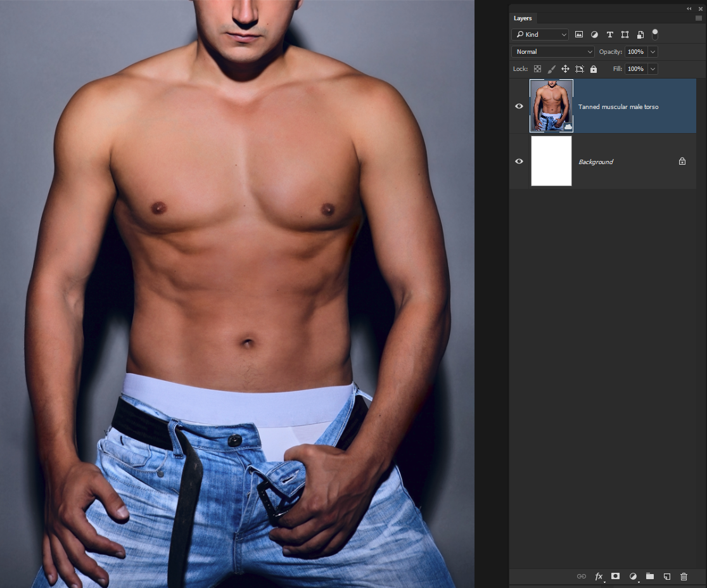Lock artboard nesting icon
Screen dimensions: 707x588
point(580,69)
